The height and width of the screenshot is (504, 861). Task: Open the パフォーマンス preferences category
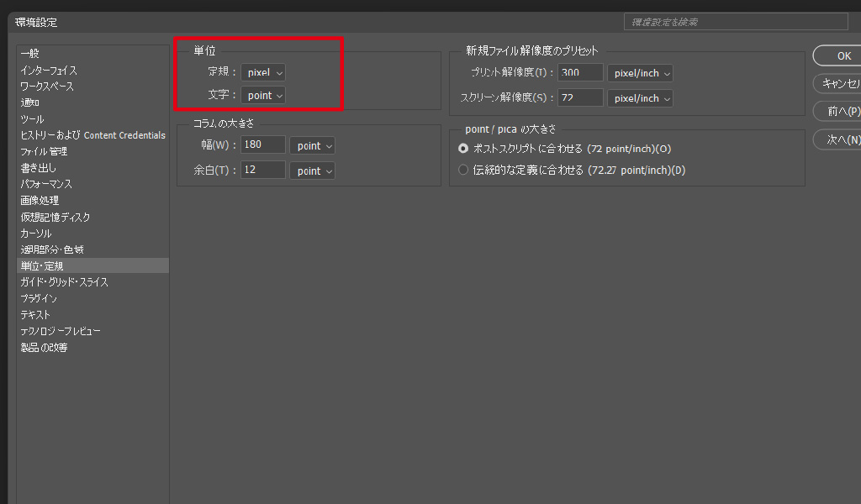coord(46,184)
